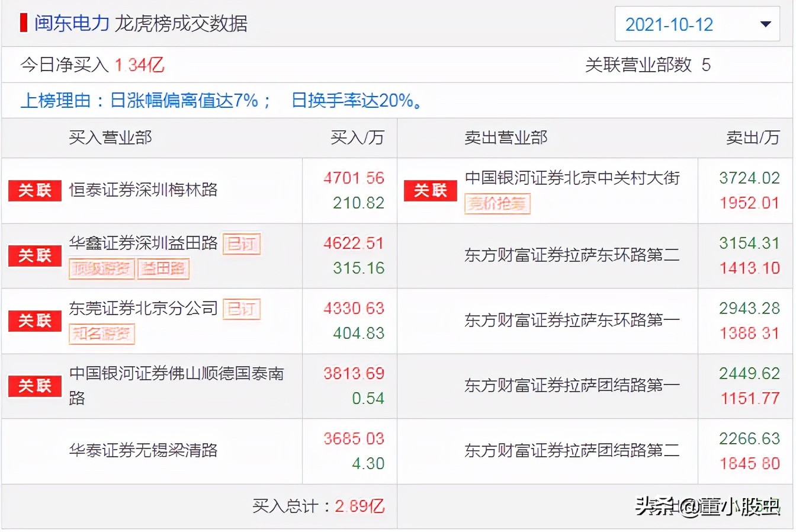Click the 2021-10-12 date text in the selector

pos(669,24)
